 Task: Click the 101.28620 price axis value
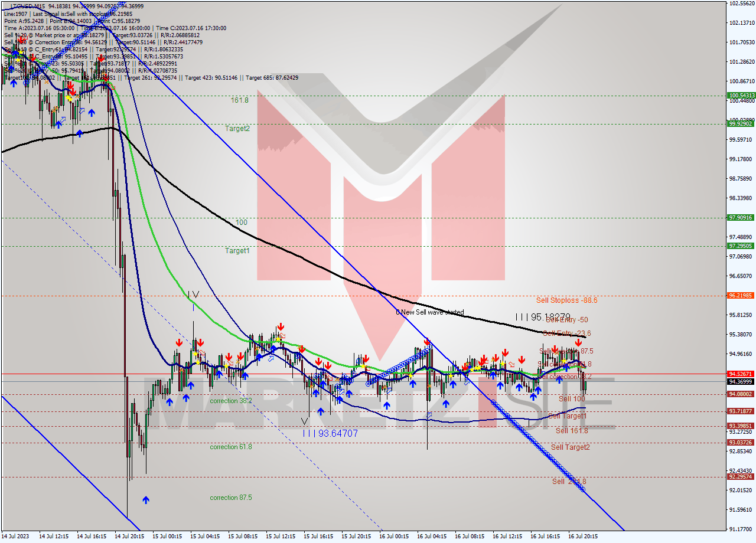click(x=742, y=61)
